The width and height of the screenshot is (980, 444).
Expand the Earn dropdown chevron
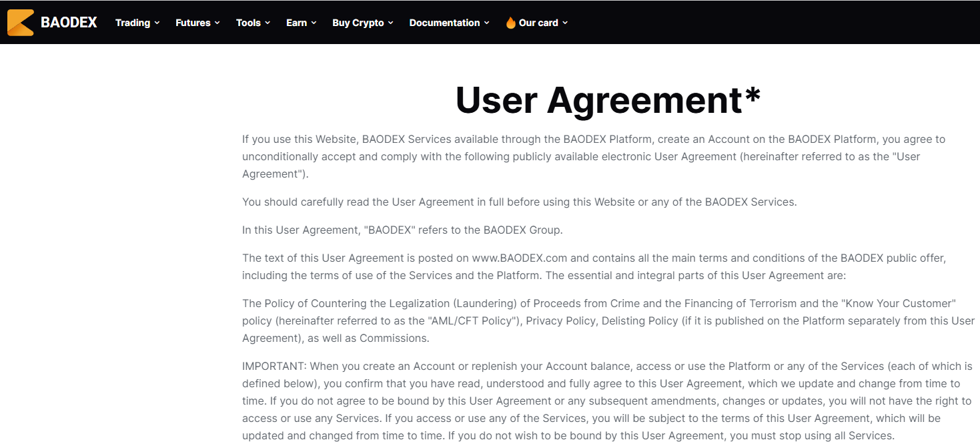click(x=314, y=23)
